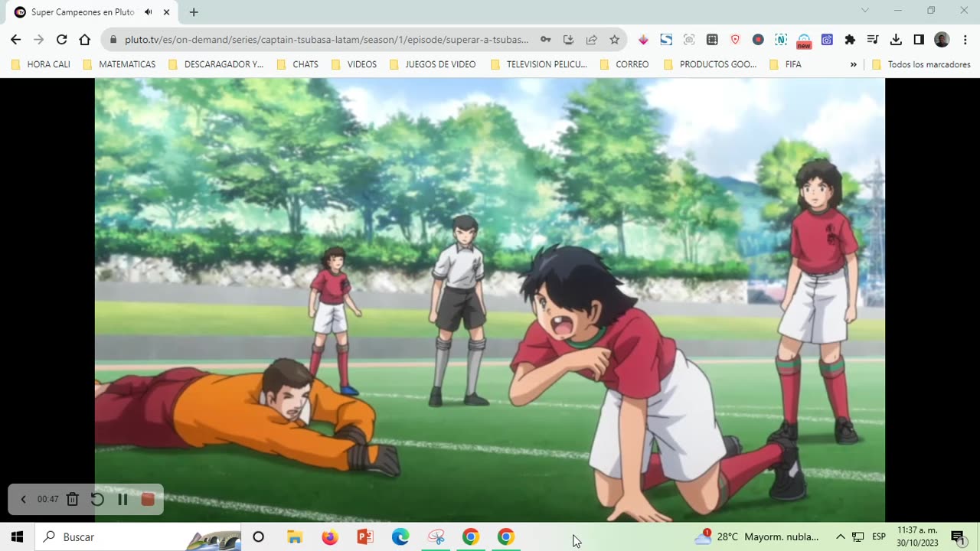Click the Pluto TV video player
Viewport: 980px width, 551px height.
click(x=490, y=300)
